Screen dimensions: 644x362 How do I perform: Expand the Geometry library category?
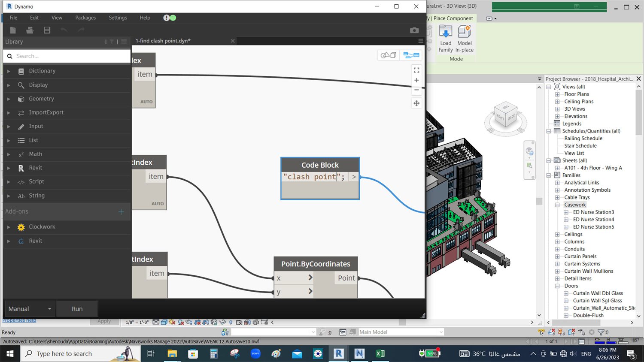click(9, 99)
